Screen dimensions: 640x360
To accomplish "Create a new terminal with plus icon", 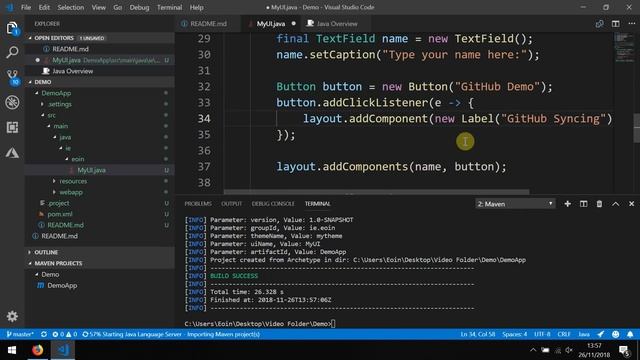I will point(567,204).
